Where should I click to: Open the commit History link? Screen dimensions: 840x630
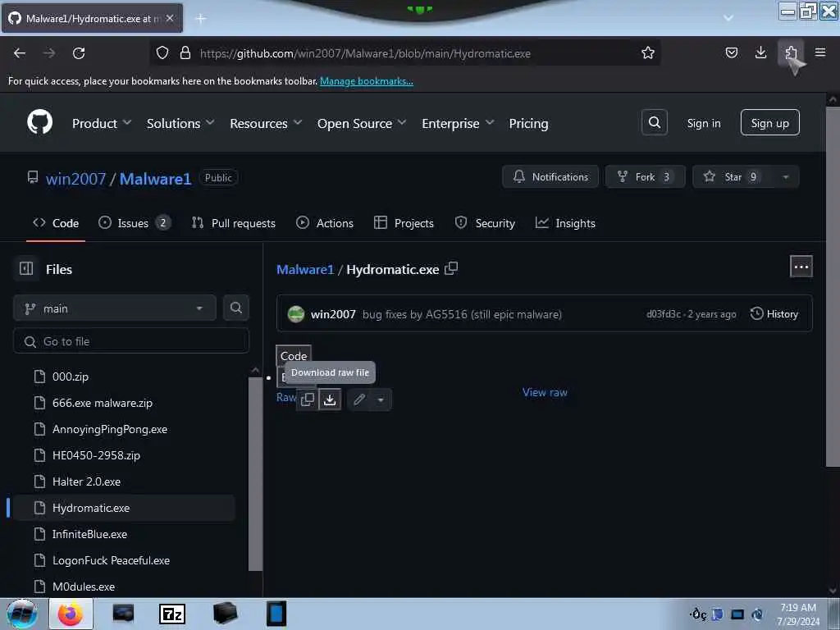[x=774, y=314]
